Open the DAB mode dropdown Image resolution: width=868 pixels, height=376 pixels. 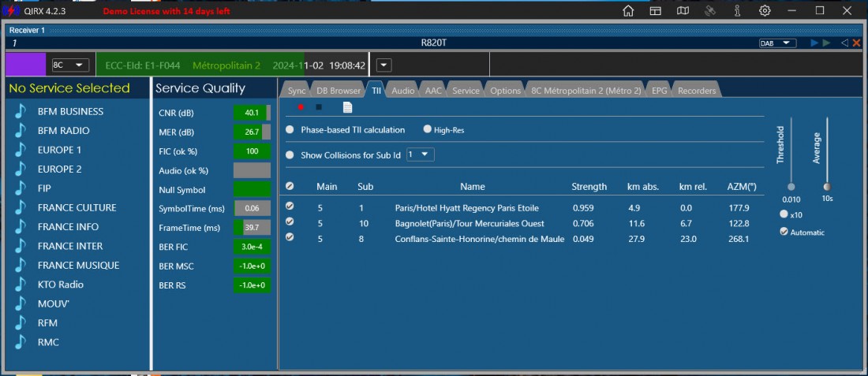point(777,43)
